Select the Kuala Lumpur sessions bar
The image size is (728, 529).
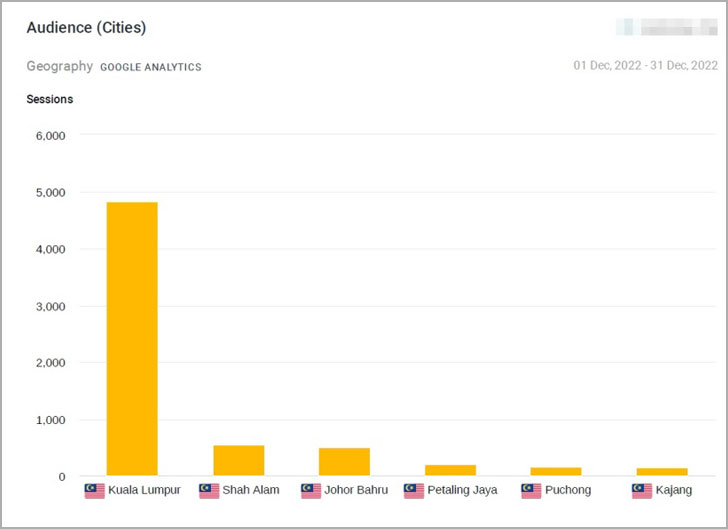132,339
